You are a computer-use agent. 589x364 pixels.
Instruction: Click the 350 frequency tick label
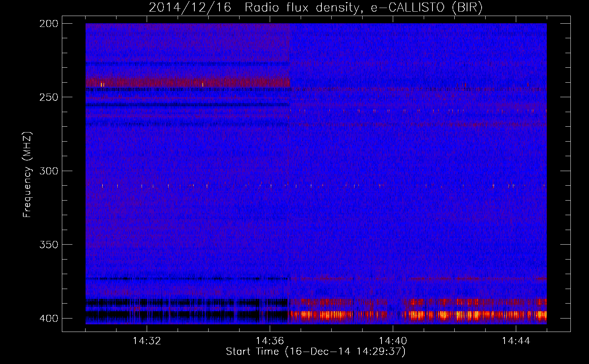[48, 245]
